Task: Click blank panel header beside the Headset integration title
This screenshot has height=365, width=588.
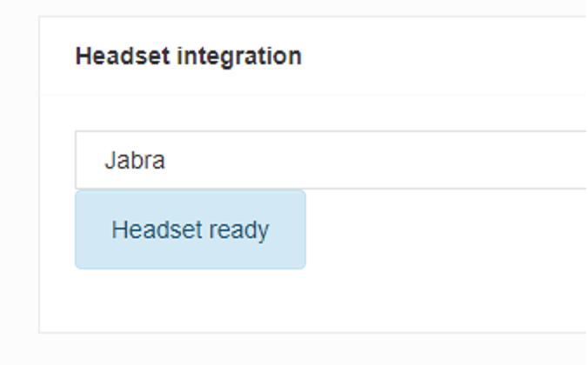Action: coord(443,56)
